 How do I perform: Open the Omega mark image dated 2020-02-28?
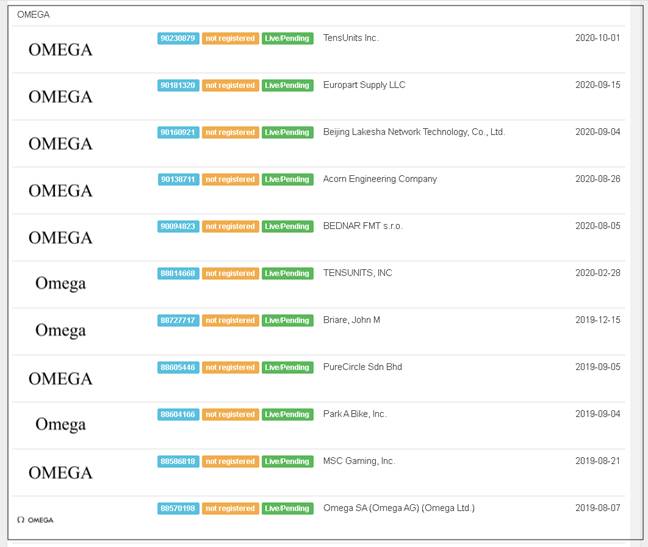[x=60, y=284]
